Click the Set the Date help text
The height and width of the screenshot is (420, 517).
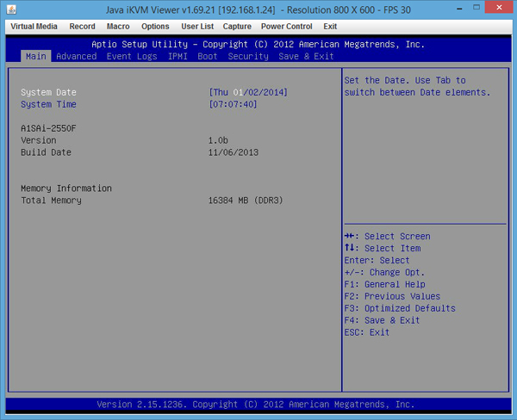417,86
